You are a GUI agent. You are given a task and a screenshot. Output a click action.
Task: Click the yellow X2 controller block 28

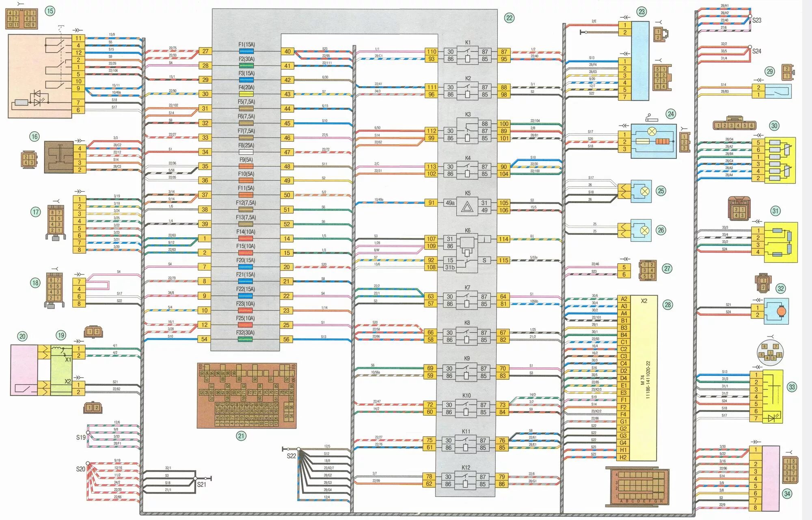tap(644, 378)
